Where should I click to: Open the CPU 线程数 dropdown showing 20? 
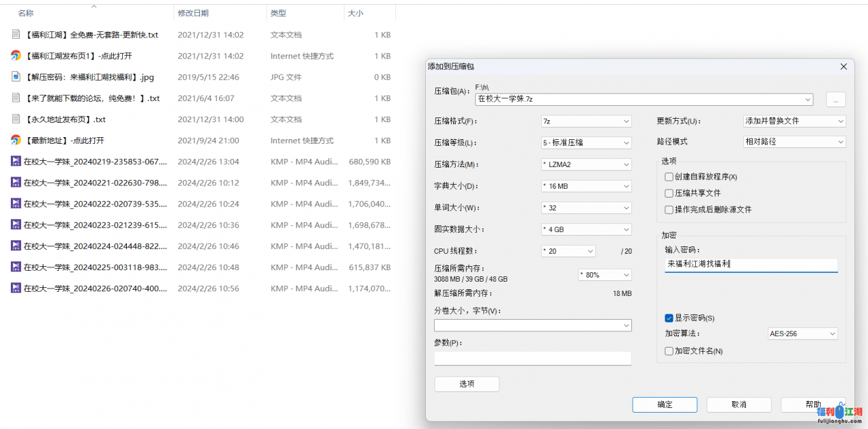[x=568, y=251]
